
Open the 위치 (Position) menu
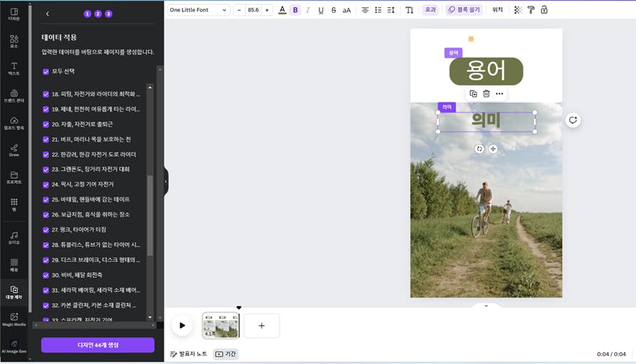tap(497, 10)
